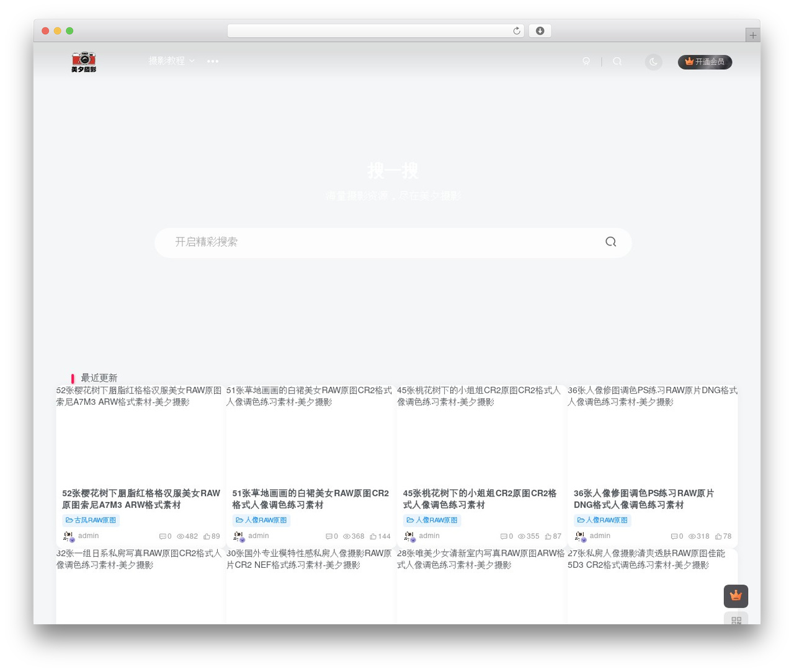
Task: Click the like icon showing 87
Action: (x=548, y=537)
